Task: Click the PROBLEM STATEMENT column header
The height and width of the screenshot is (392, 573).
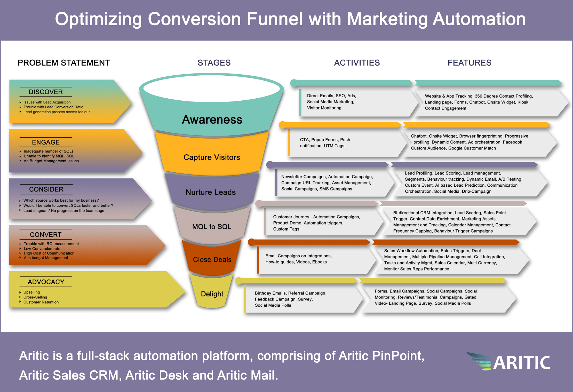Action: click(x=64, y=63)
